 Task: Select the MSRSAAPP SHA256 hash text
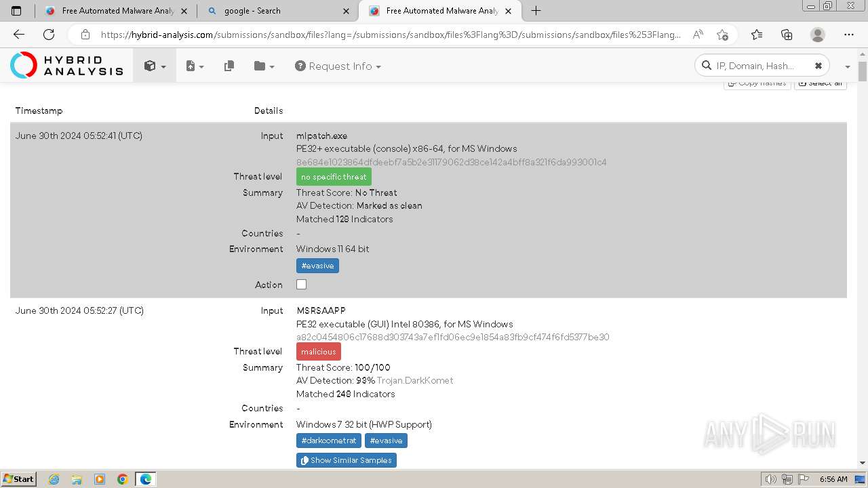[x=452, y=337]
